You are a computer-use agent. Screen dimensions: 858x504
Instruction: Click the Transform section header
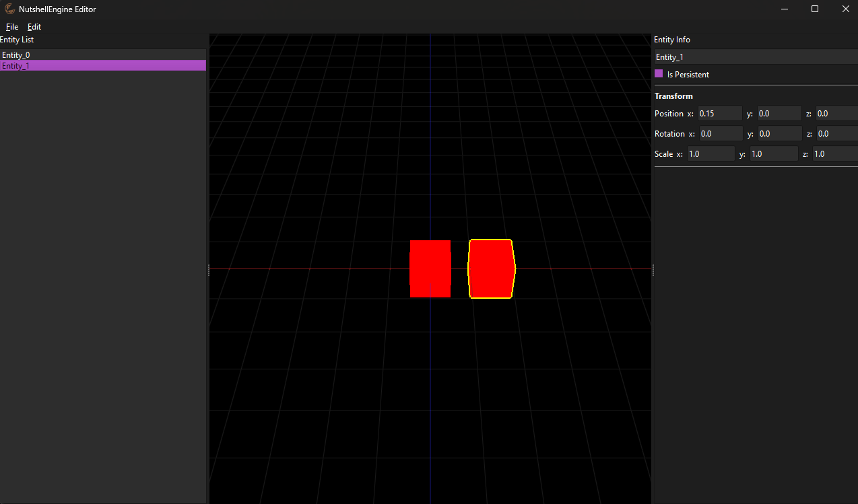tap(673, 96)
